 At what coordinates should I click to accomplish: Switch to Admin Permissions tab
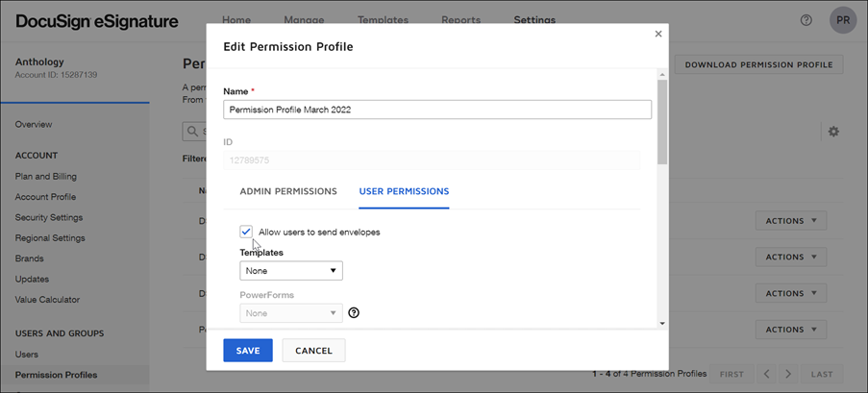point(288,191)
